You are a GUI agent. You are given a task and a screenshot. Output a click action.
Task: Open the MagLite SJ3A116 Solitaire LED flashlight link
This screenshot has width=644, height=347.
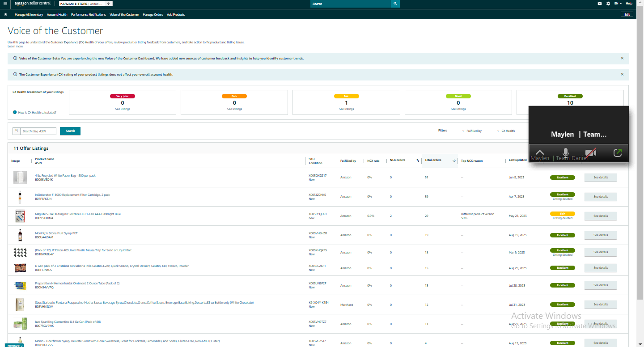[78, 214]
